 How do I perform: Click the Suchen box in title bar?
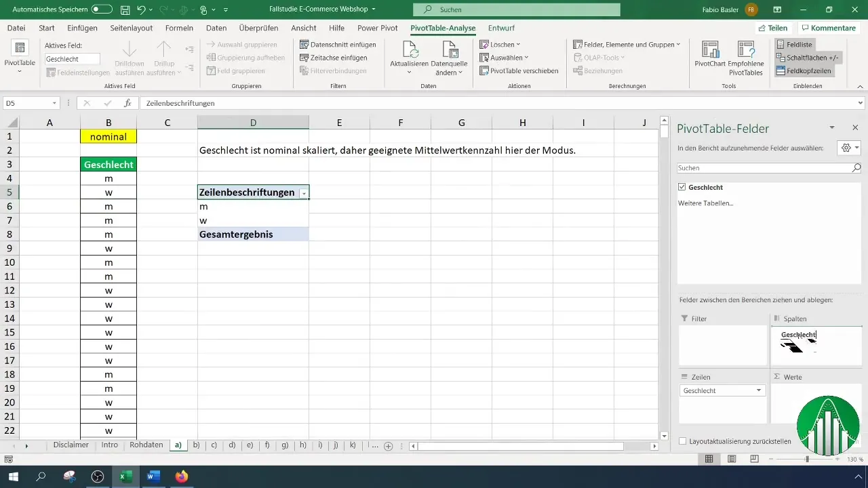tap(517, 10)
